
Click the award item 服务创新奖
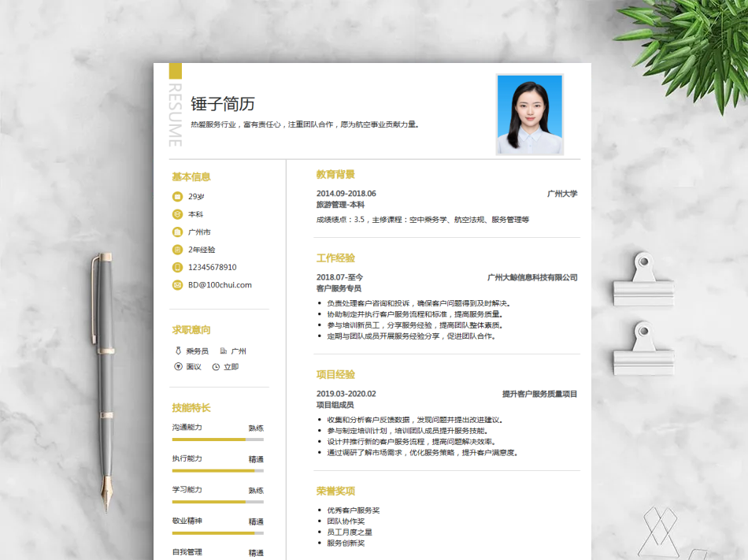346,543
